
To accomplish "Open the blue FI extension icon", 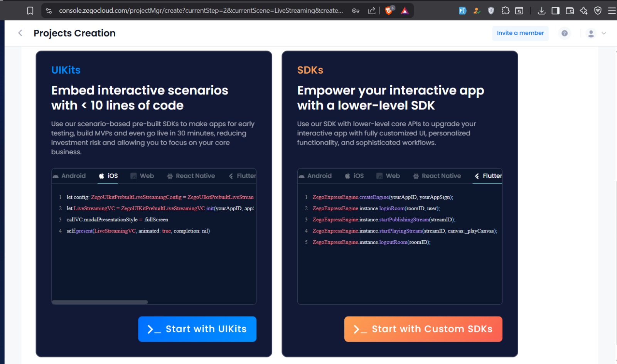I will (462, 11).
